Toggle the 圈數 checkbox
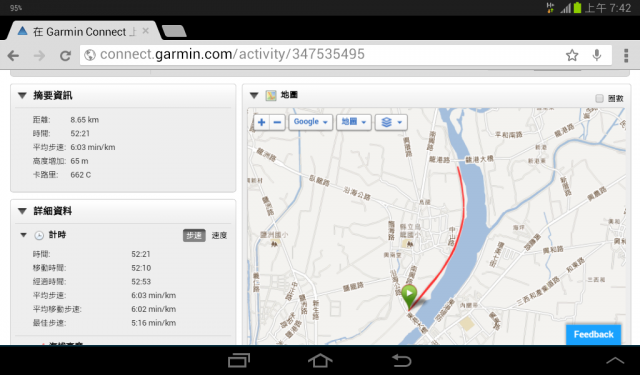 [599, 98]
